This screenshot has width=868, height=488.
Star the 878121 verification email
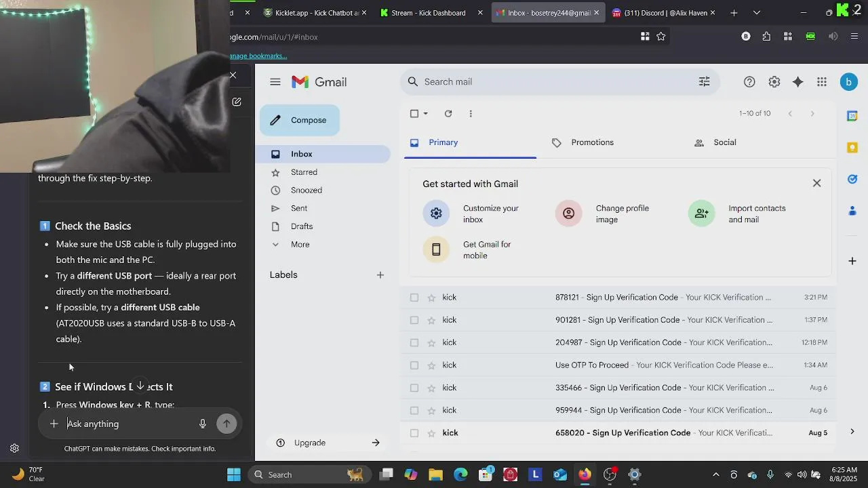click(431, 298)
